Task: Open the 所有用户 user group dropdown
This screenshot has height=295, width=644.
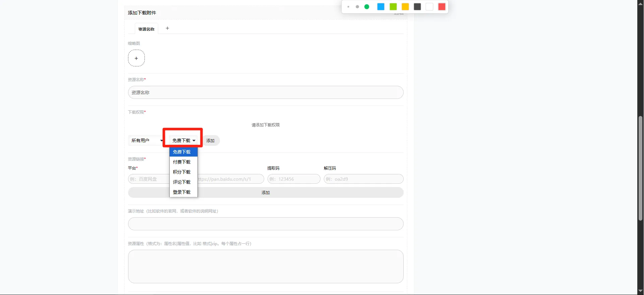Action: (147, 140)
